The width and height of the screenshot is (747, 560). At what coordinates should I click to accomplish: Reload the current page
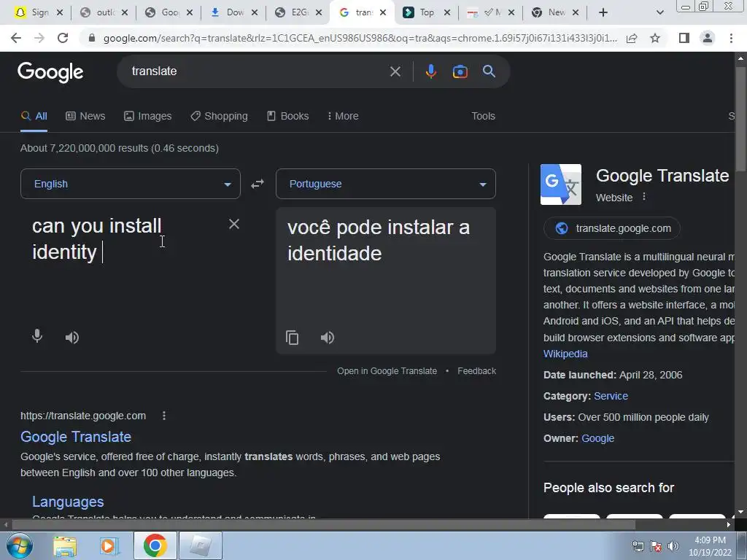[x=63, y=38]
